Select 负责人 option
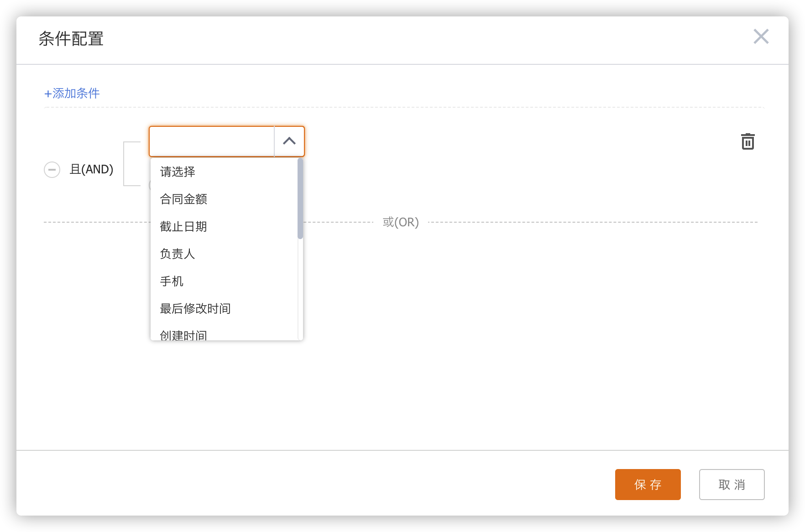The height and width of the screenshot is (532, 805). [178, 254]
